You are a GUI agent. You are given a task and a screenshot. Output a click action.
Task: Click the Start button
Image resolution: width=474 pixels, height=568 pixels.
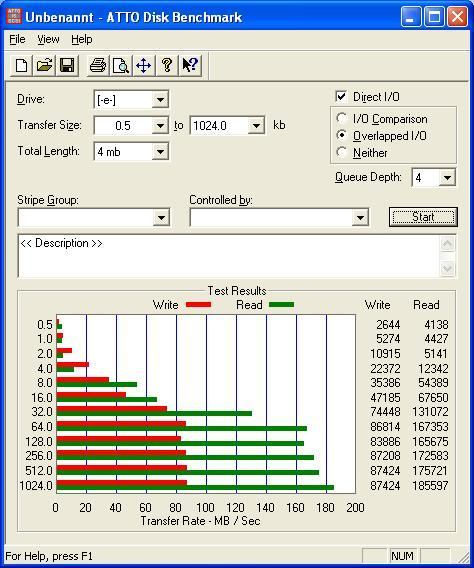(x=423, y=217)
